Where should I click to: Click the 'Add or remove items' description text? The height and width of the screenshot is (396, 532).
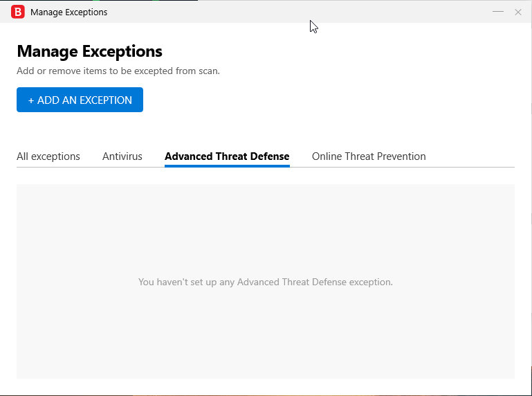118,71
